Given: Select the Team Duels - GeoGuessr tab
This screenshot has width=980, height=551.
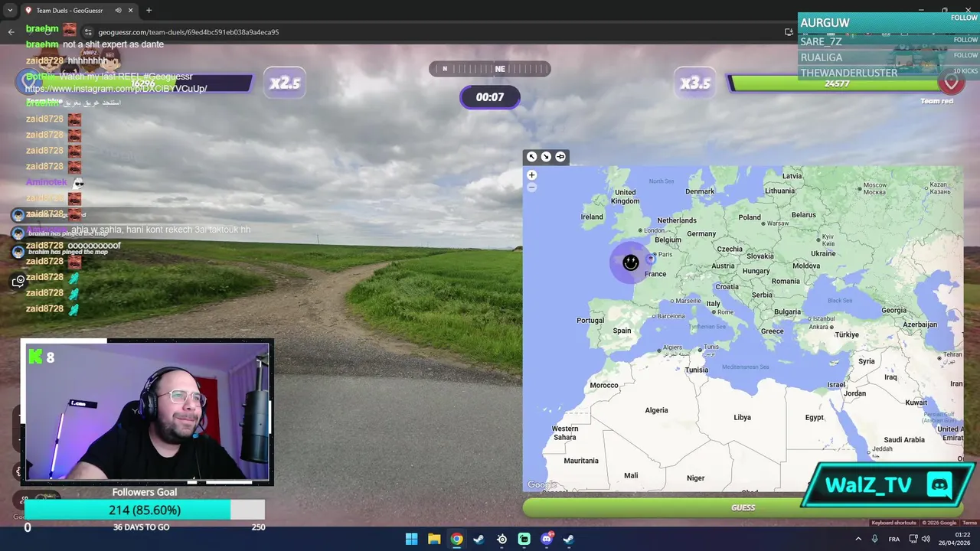Looking at the screenshot, I should (69, 11).
